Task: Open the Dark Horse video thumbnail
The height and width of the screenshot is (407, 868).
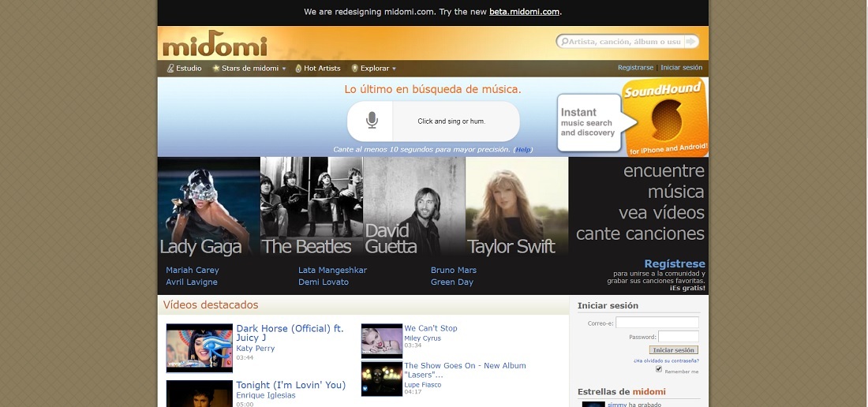Action: [x=200, y=348]
